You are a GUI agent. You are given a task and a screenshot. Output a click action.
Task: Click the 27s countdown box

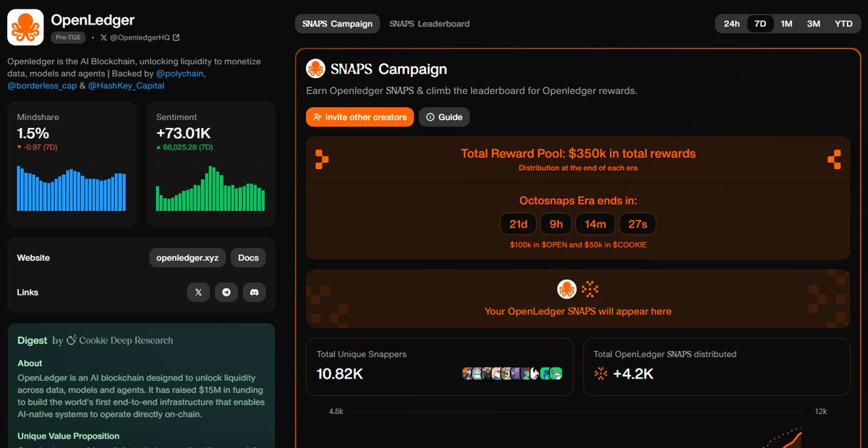point(638,224)
